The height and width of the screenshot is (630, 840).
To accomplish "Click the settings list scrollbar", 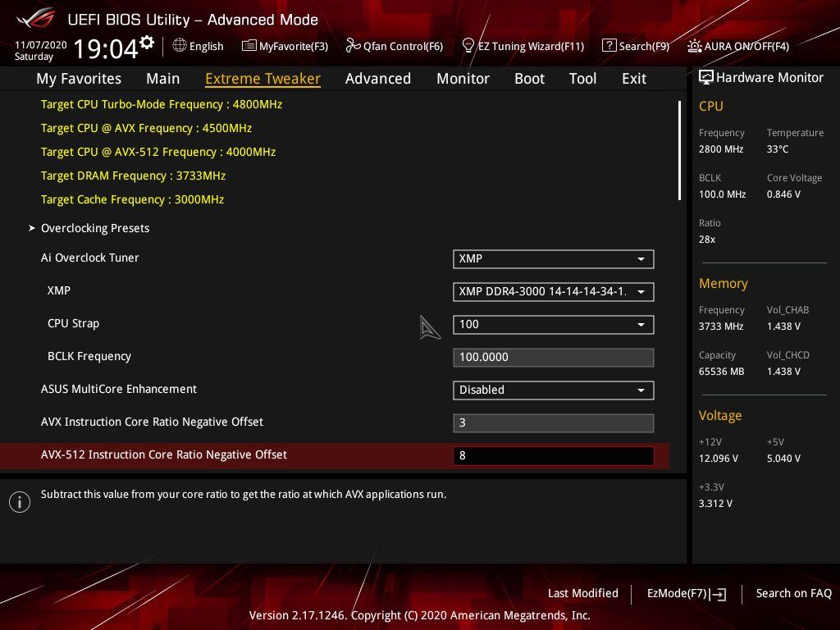I will click(679, 151).
